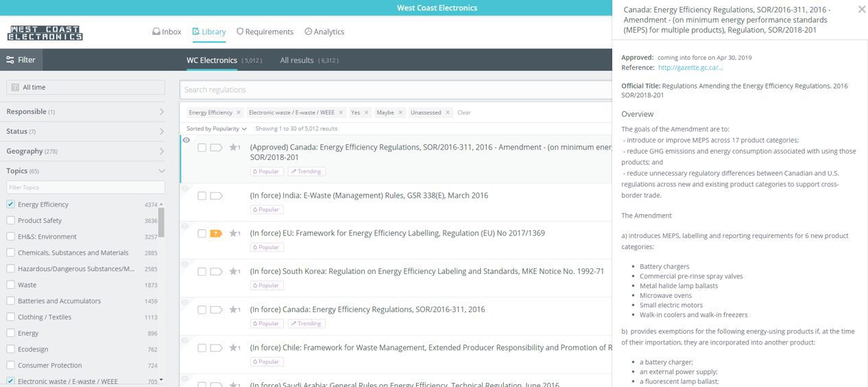Image resolution: width=868 pixels, height=387 pixels.
Task: Remove the Yes filter chip
Action: point(366,113)
